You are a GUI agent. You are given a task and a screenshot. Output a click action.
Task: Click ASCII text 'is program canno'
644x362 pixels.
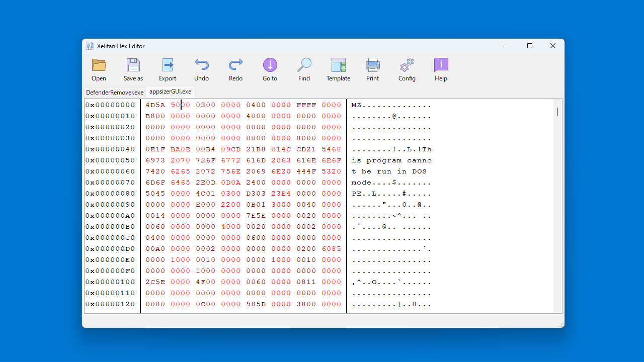click(x=392, y=160)
